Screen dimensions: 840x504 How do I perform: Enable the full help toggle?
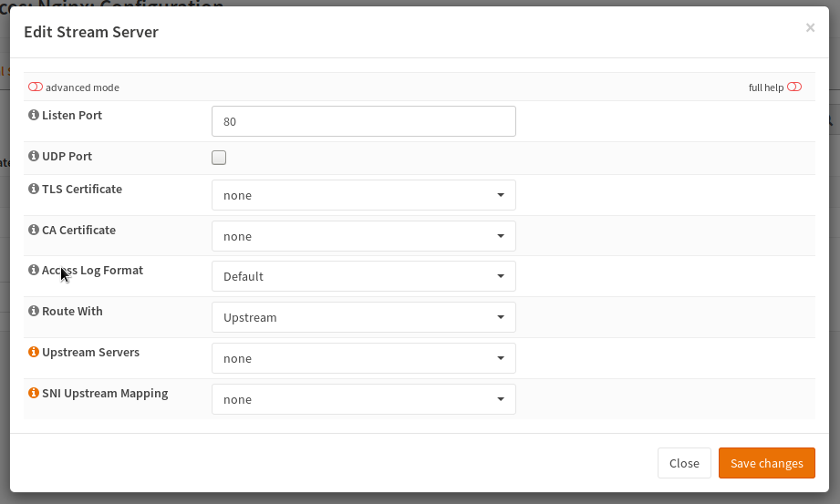click(x=793, y=87)
